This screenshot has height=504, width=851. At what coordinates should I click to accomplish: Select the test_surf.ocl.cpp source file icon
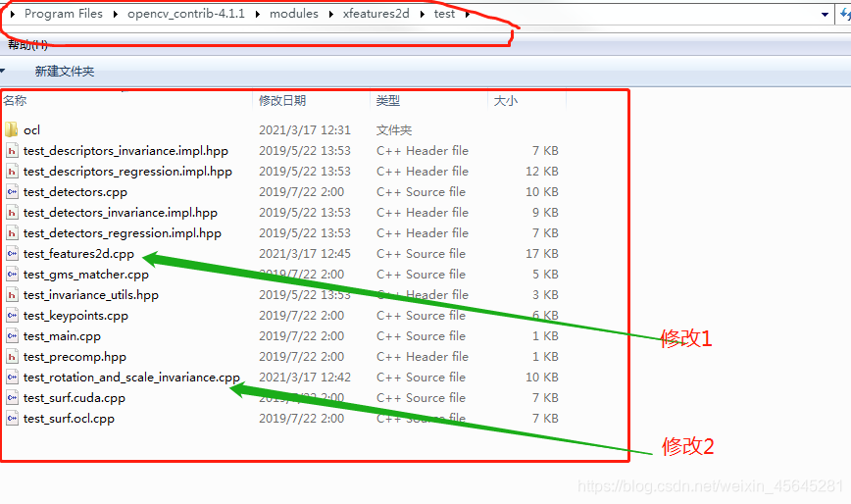[x=12, y=419]
